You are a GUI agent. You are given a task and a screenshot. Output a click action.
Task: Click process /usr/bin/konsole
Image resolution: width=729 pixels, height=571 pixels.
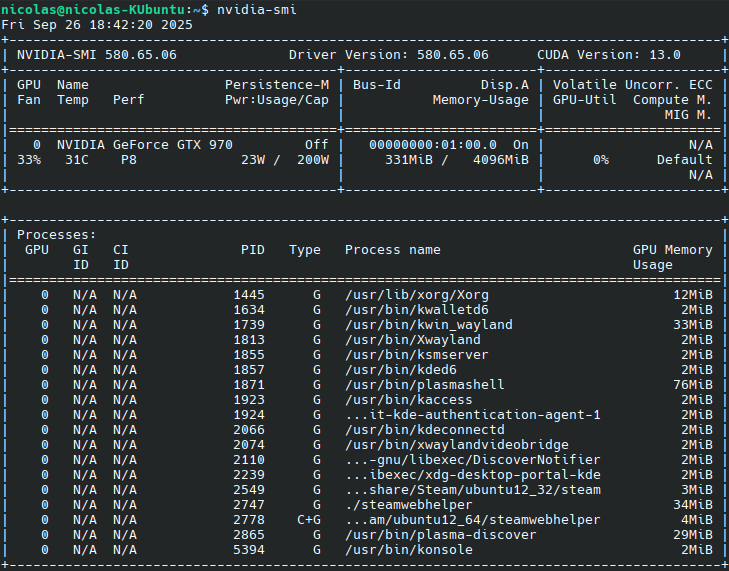[409, 550]
